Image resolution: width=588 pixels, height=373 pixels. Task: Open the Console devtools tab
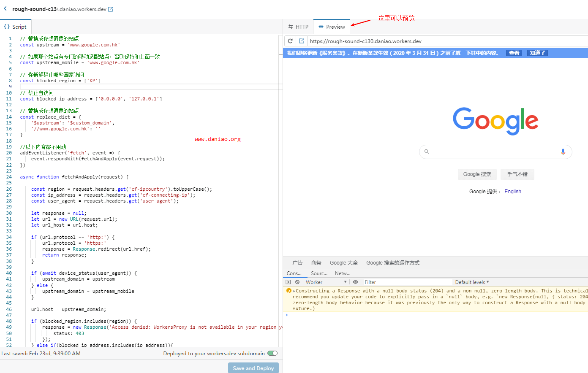[294, 273]
